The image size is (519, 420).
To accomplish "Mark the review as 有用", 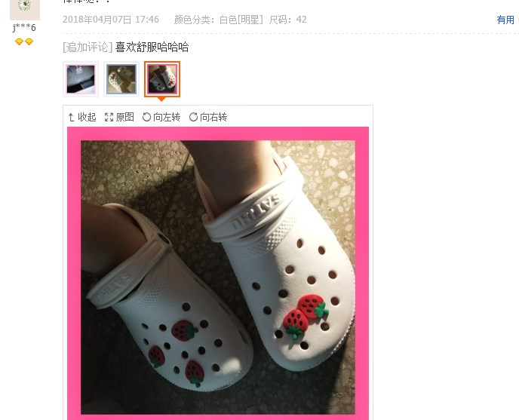I will click(x=505, y=20).
